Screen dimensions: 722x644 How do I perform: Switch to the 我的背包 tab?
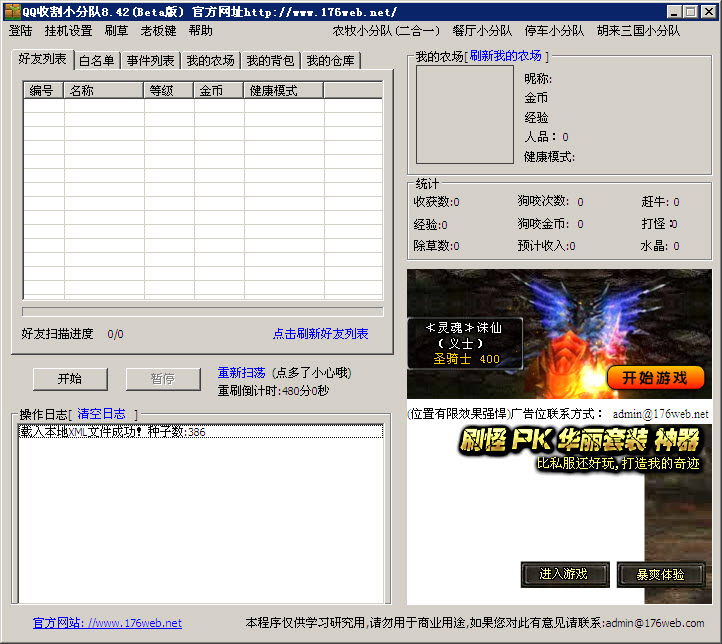270,61
